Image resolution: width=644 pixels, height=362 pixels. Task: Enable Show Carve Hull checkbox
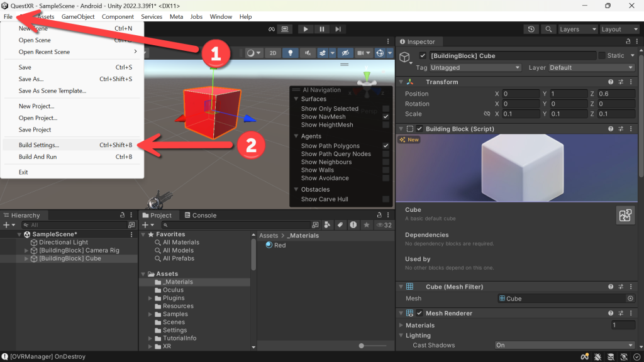coord(386,199)
